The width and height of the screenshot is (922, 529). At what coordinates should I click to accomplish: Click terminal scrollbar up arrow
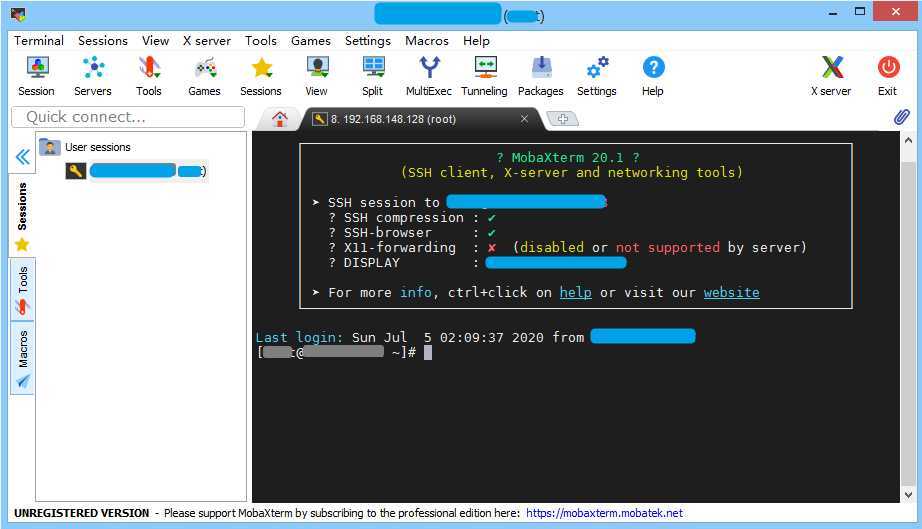pos(908,140)
